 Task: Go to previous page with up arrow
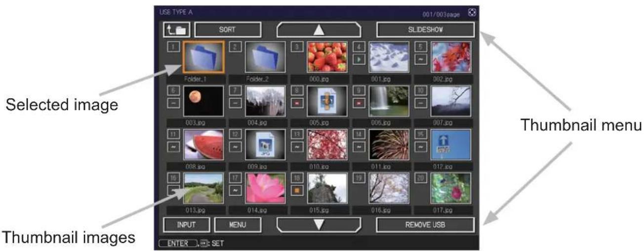pos(319,30)
